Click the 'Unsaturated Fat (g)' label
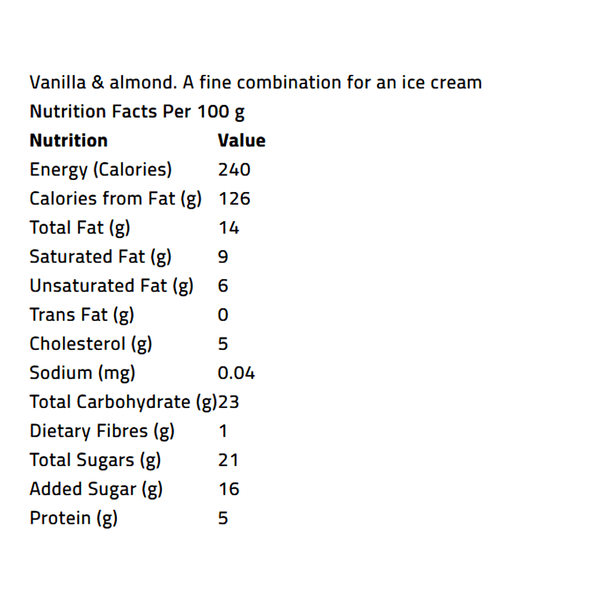The width and height of the screenshot is (600, 600). (111, 285)
